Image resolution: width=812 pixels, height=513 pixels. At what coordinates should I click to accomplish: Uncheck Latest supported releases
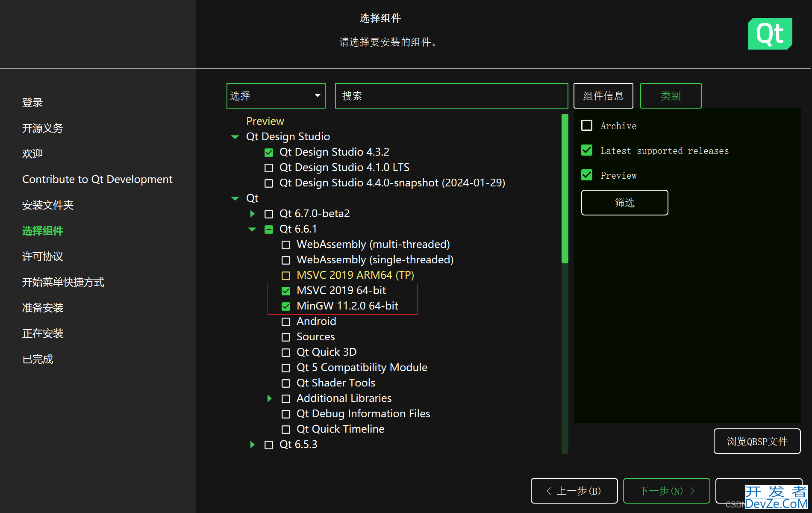coord(587,150)
